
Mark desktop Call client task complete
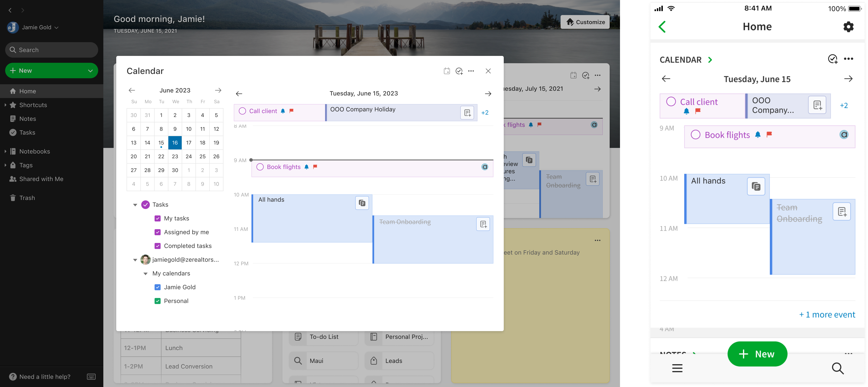tap(242, 111)
